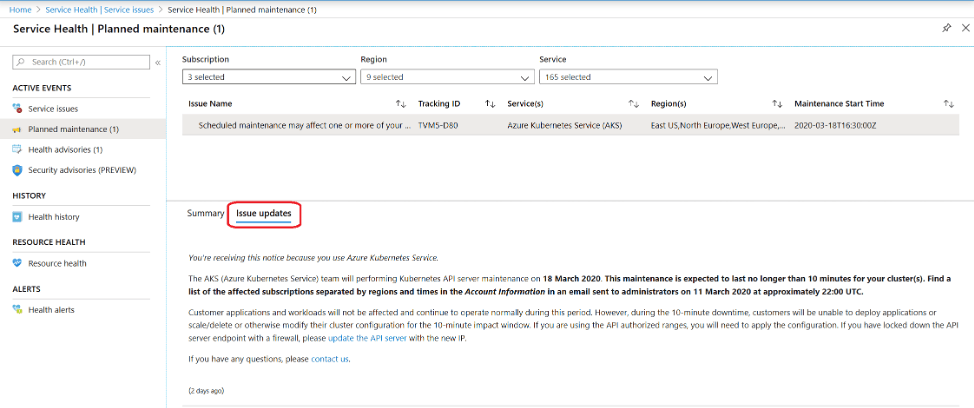The height and width of the screenshot is (408, 974).
Task: Follow the 'update the API server' link
Action: point(367,338)
